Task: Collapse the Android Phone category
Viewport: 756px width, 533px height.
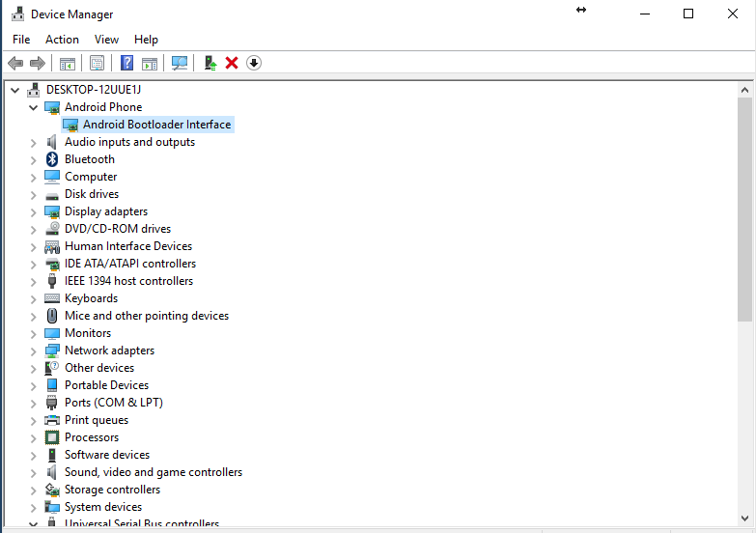Action: coord(34,107)
